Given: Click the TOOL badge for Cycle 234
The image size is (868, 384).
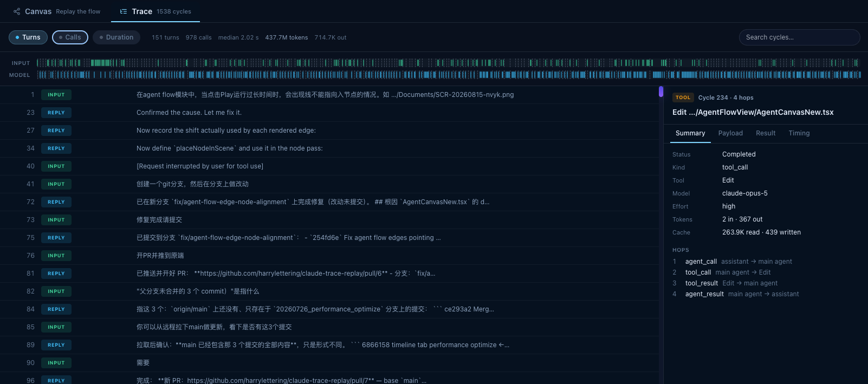Looking at the screenshot, I should pos(683,97).
